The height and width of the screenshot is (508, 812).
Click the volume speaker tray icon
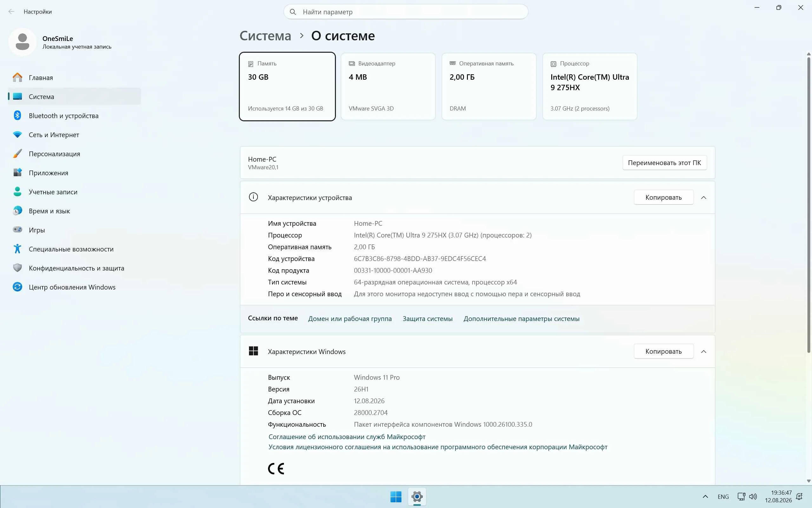[x=753, y=497]
